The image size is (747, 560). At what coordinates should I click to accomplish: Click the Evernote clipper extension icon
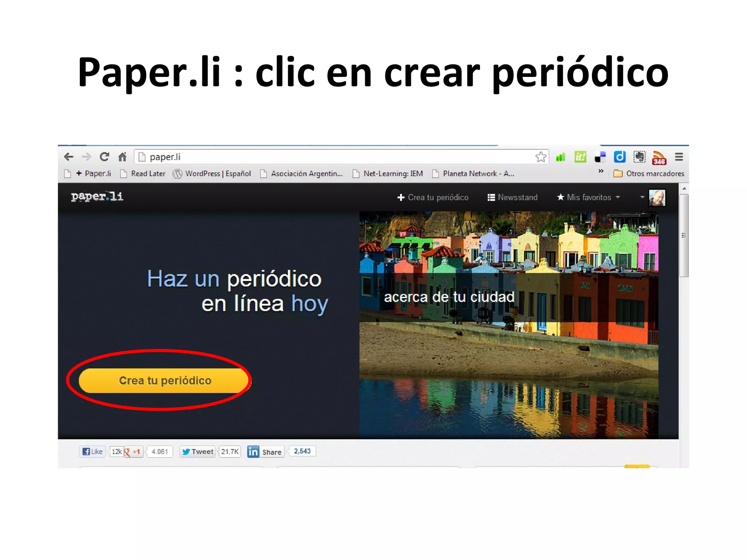click(639, 157)
